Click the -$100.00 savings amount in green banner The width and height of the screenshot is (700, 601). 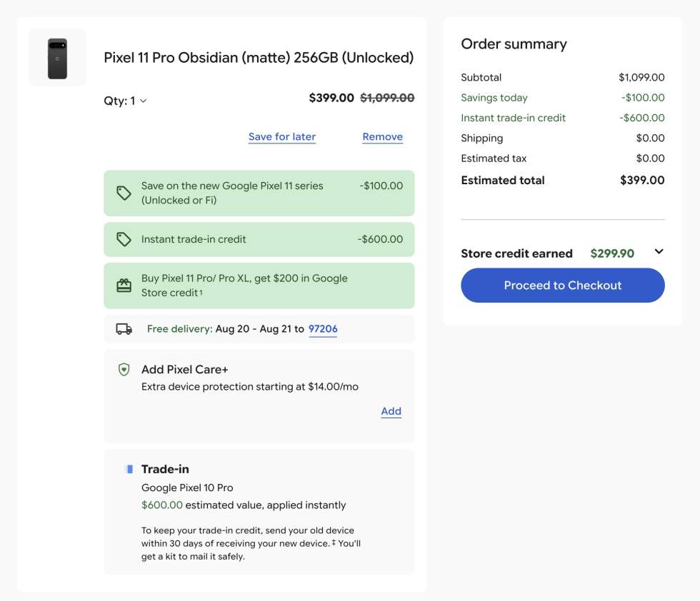coord(381,186)
